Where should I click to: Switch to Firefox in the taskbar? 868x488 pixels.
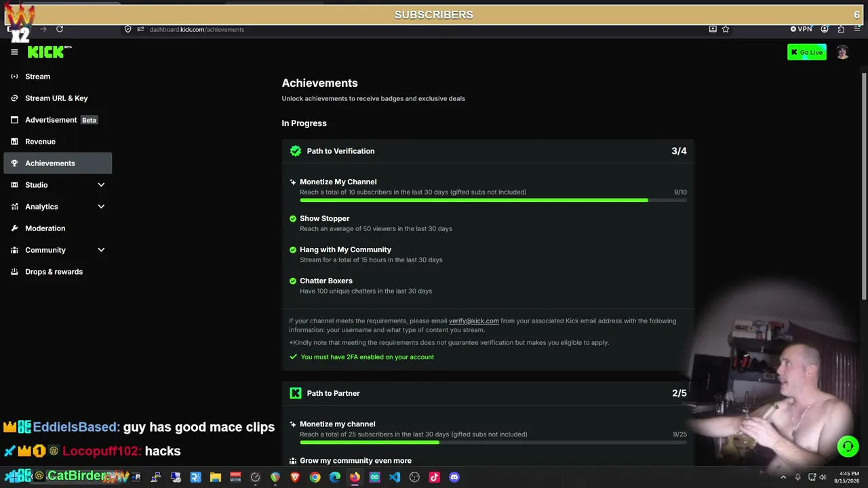pyautogui.click(x=355, y=477)
